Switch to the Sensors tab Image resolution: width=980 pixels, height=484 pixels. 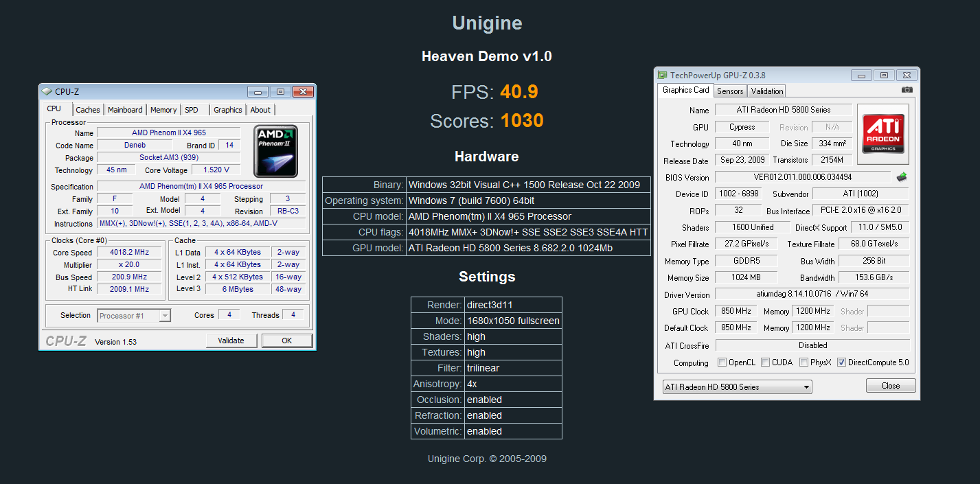730,91
